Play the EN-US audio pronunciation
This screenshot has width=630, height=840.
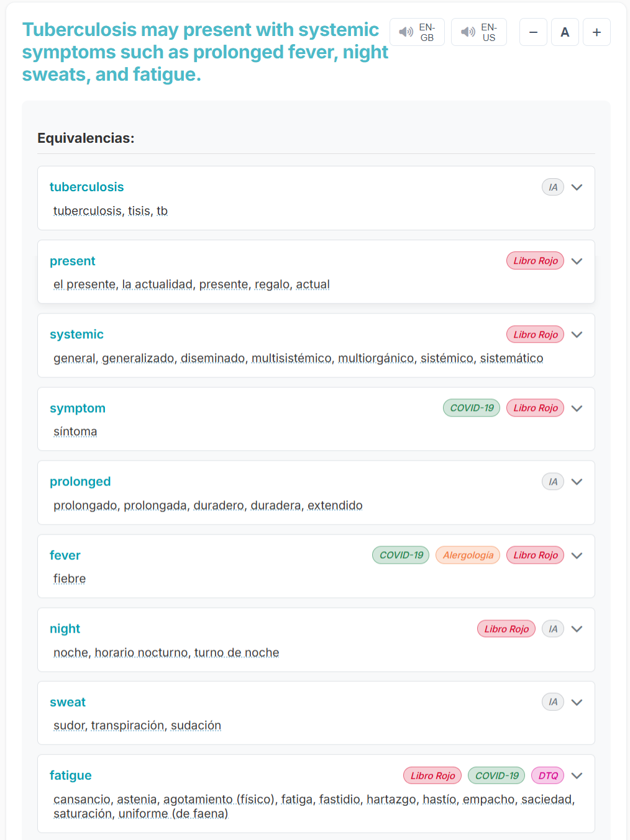pyautogui.click(x=479, y=32)
